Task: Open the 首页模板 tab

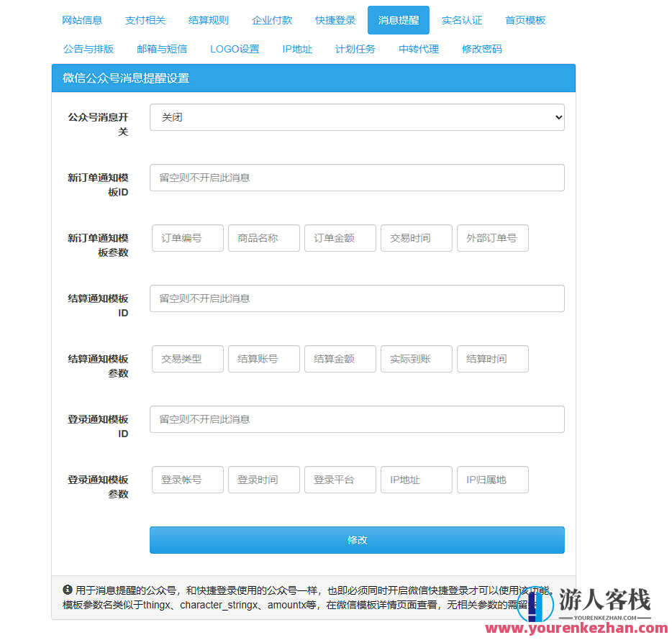Action: pyautogui.click(x=525, y=20)
